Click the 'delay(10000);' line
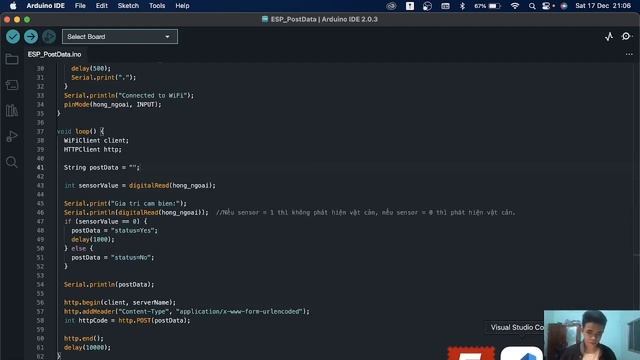The height and width of the screenshot is (360, 640). [x=87, y=347]
